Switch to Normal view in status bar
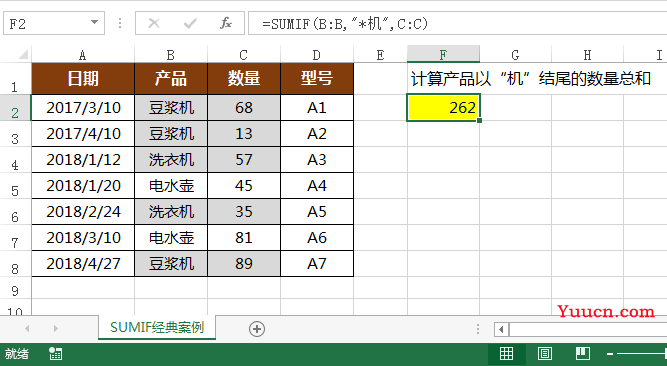This screenshot has width=667, height=366. 506,354
